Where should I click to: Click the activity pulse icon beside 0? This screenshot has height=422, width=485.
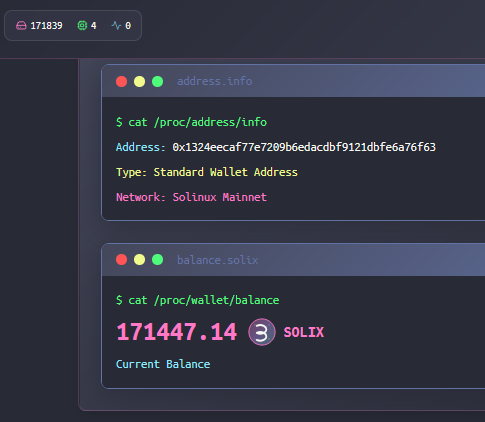tap(116, 25)
